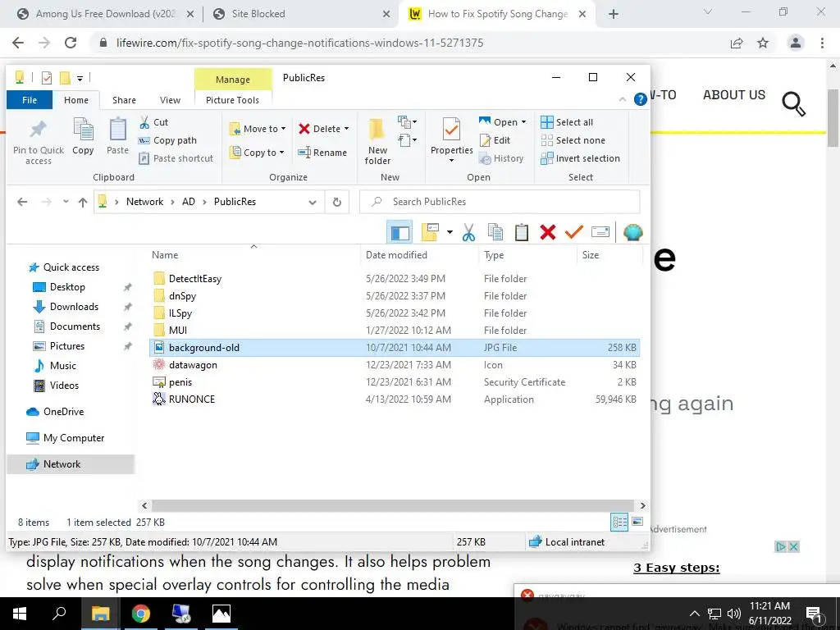
Task: Open address bar history dropdown
Action: coord(313,202)
